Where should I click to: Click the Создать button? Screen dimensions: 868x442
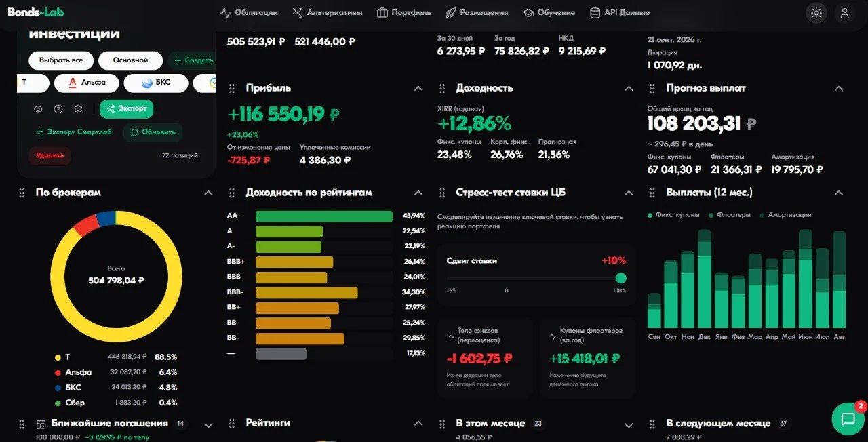coord(192,60)
